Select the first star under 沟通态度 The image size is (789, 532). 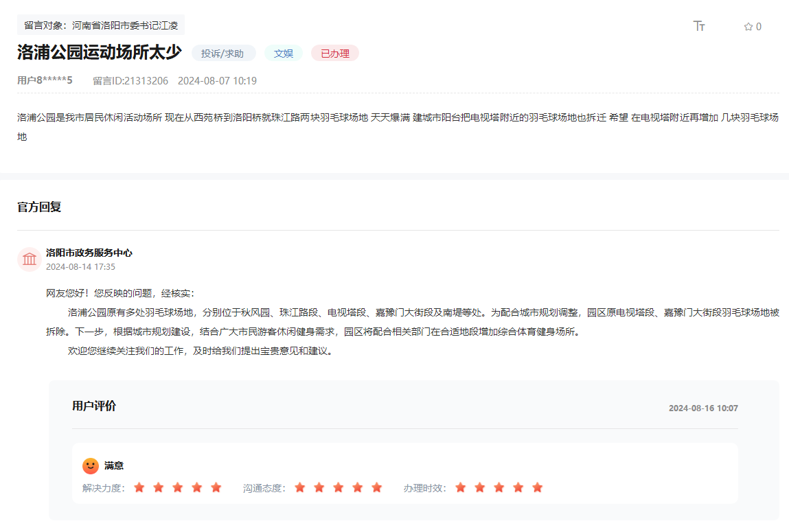point(299,487)
